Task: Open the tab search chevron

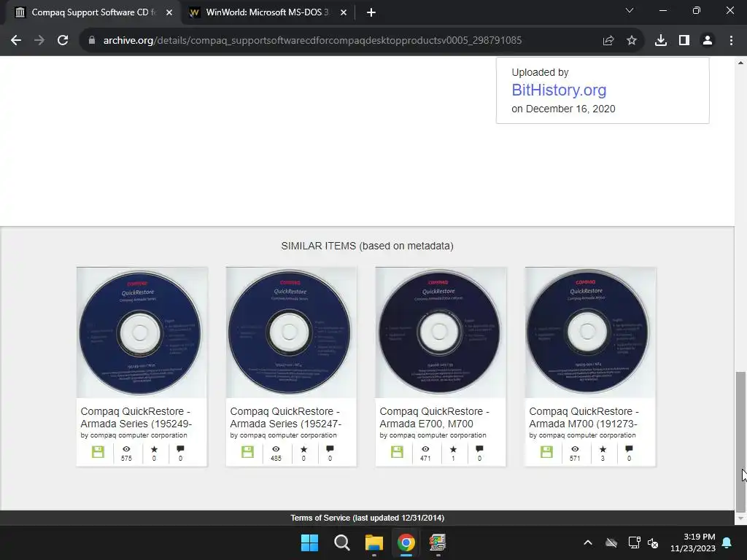Action: click(x=630, y=10)
